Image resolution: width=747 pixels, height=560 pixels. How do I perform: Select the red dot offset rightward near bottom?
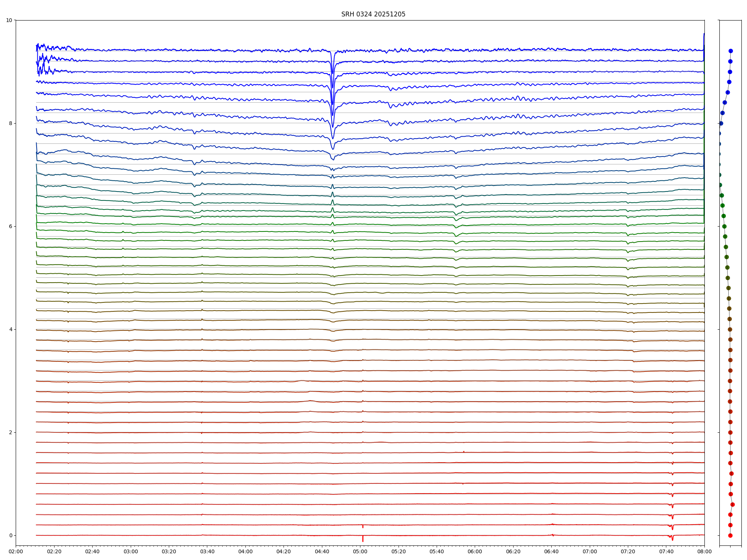coord(732,504)
